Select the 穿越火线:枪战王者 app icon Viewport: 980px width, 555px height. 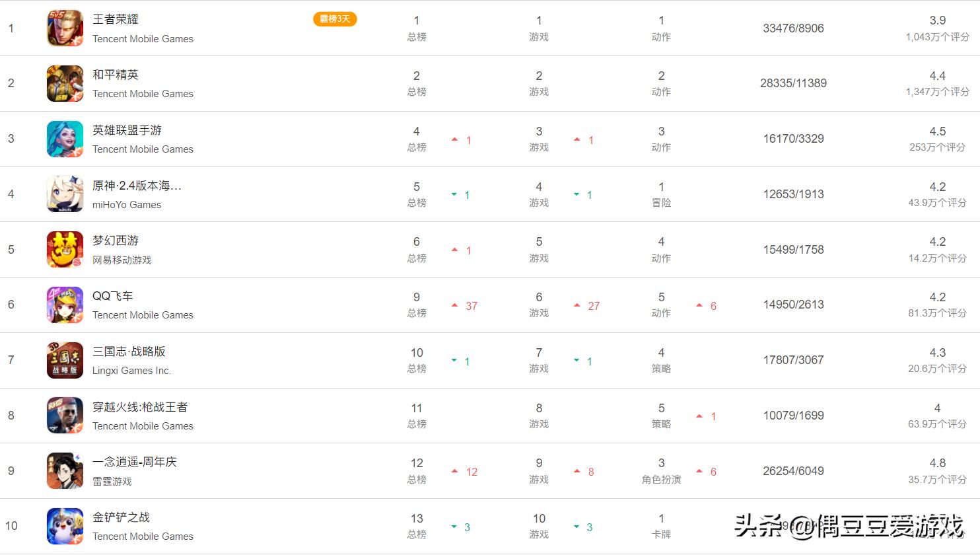pos(65,416)
